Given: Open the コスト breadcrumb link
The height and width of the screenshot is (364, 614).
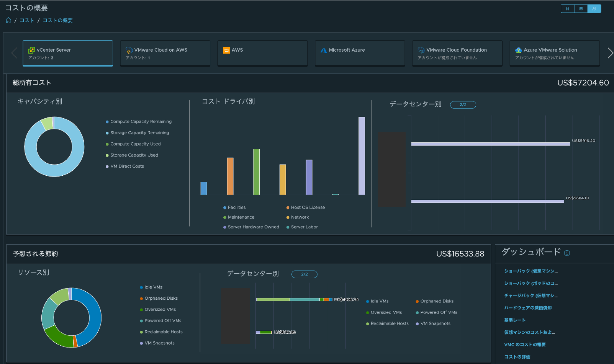Looking at the screenshot, I should [x=27, y=20].
